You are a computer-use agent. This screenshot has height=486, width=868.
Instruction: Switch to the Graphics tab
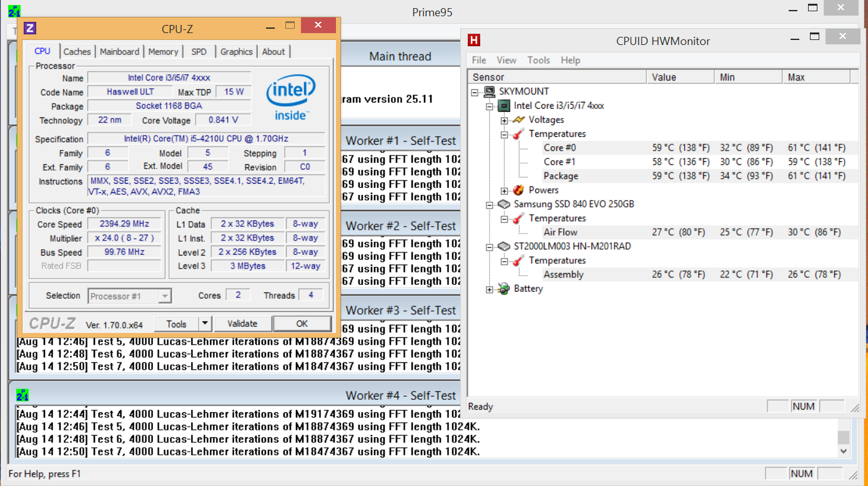(236, 52)
